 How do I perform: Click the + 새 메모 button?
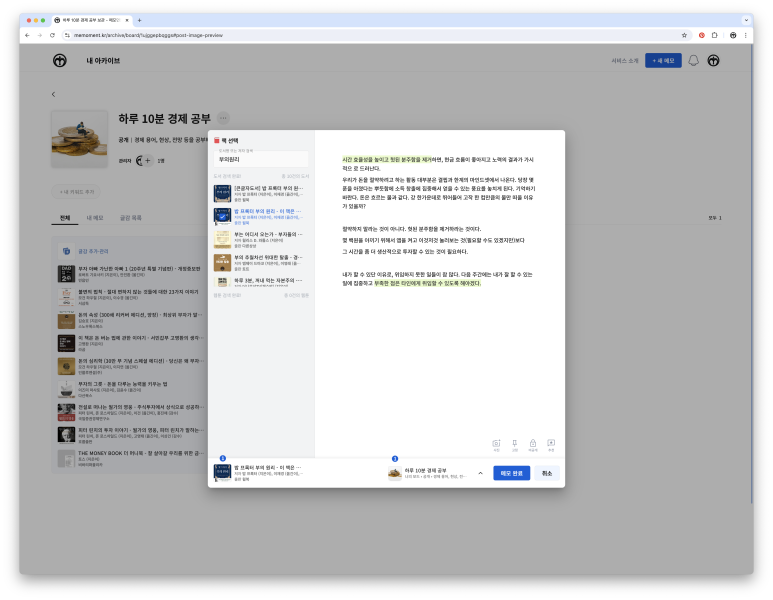663,61
